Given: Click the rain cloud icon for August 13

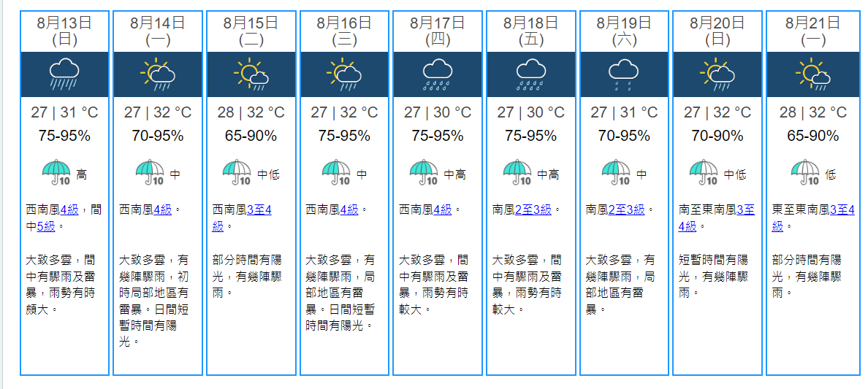Looking at the screenshot, I should coord(64,74).
